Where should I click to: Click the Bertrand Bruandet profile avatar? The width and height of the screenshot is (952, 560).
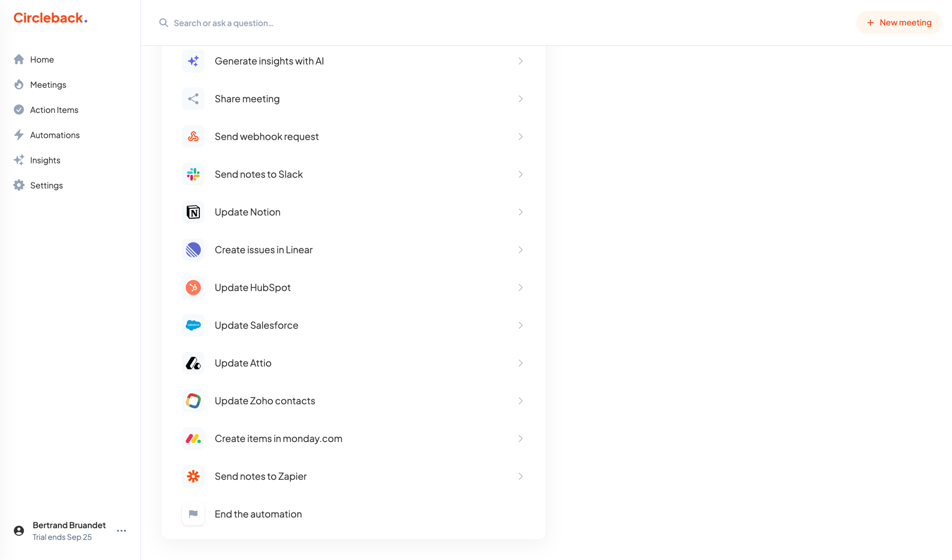18,530
